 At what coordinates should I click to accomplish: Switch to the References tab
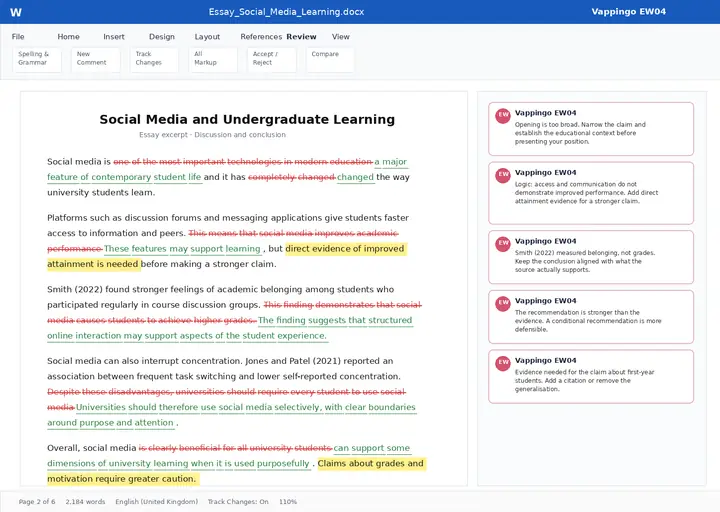coord(261,37)
